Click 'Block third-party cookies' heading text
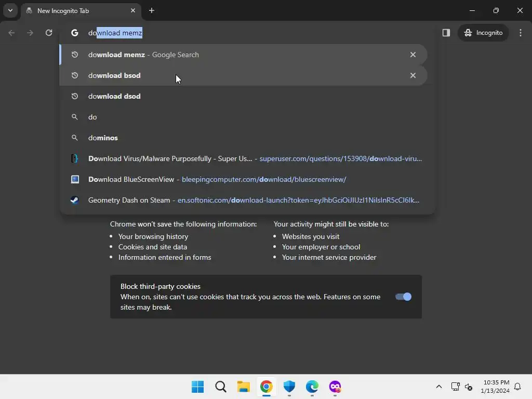 tap(160, 286)
